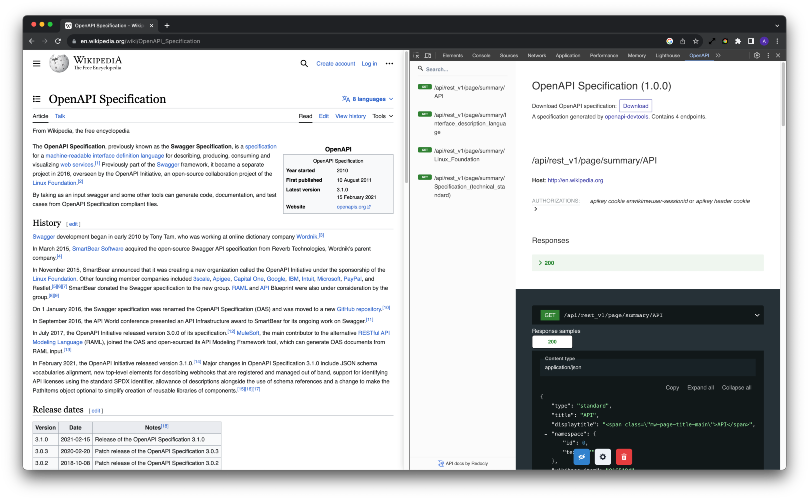Click the browser address bar URL
This screenshot has width=809, height=500.
point(140,41)
